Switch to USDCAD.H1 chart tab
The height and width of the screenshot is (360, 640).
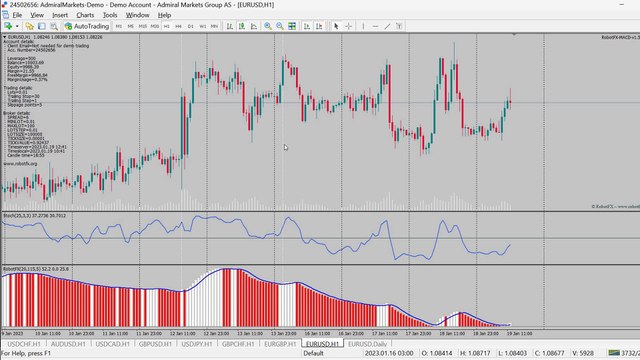click(x=112, y=344)
